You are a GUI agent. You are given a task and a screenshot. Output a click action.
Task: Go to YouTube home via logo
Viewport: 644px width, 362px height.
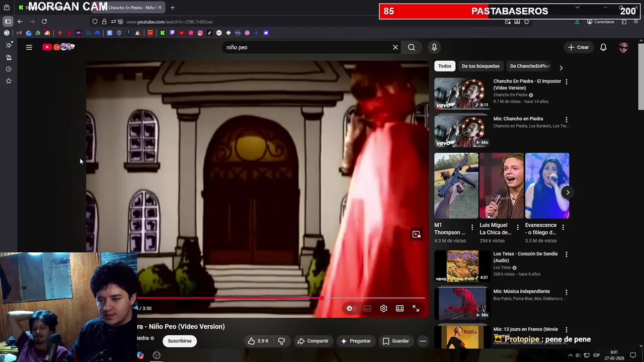click(x=58, y=47)
